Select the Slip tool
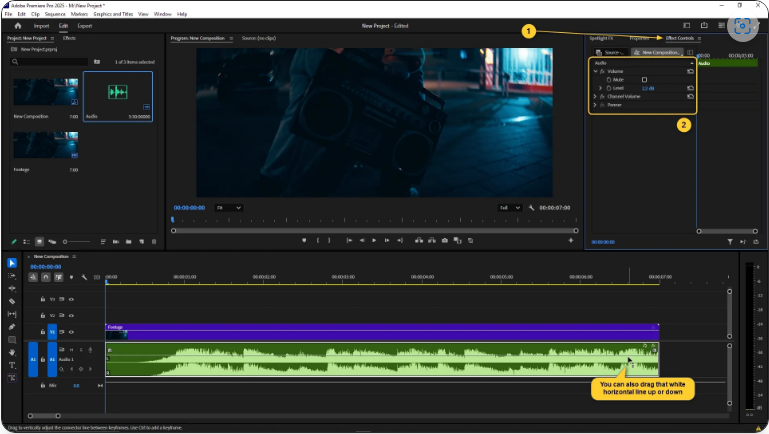The height and width of the screenshot is (434, 769). (x=12, y=314)
